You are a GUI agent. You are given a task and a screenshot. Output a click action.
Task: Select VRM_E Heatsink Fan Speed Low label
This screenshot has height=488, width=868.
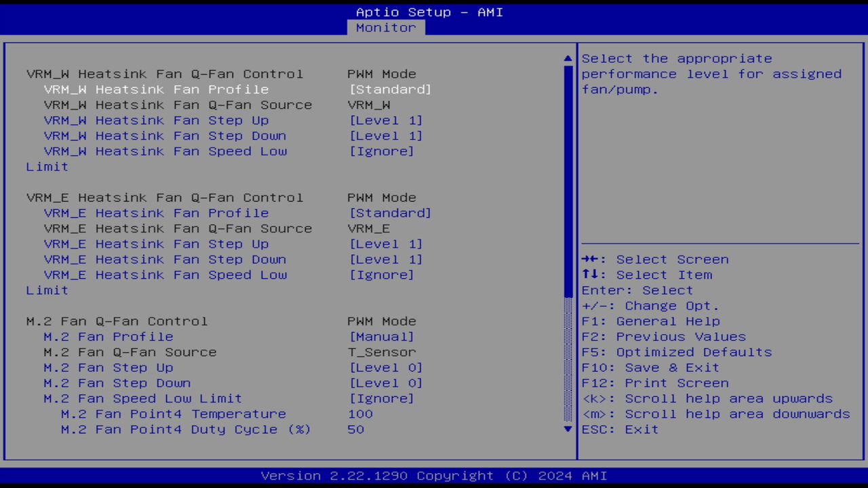pos(165,276)
